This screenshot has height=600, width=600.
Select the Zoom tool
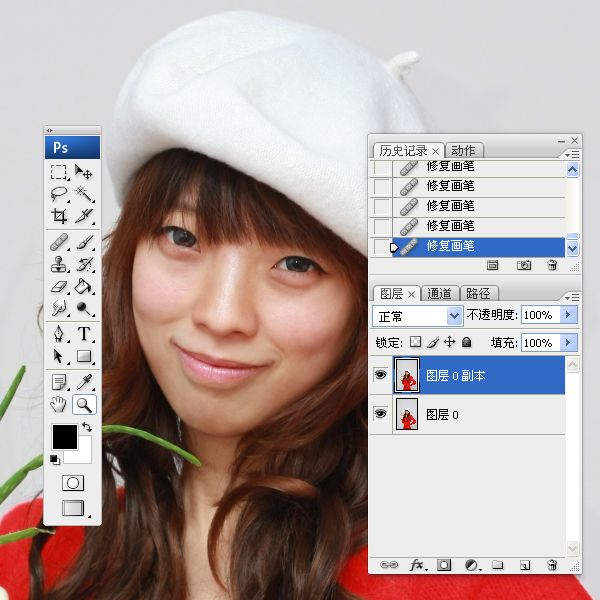(84, 404)
